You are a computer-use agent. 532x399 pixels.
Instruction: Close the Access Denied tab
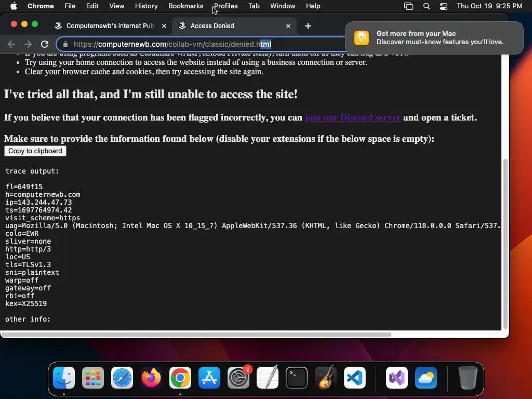point(288,26)
